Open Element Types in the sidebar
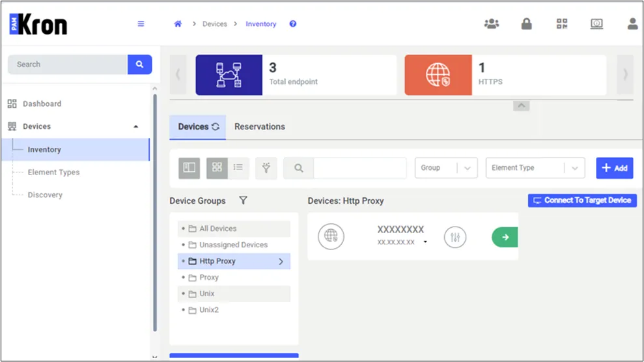644x362 pixels. (54, 173)
